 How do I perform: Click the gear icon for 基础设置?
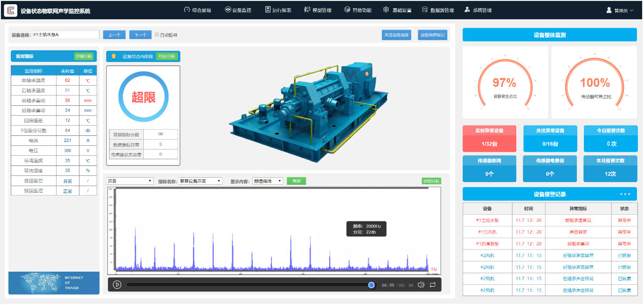tap(386, 9)
